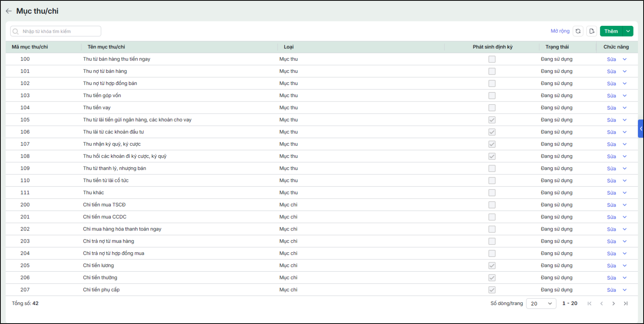
Task: Click the export file icon
Action: click(x=592, y=31)
